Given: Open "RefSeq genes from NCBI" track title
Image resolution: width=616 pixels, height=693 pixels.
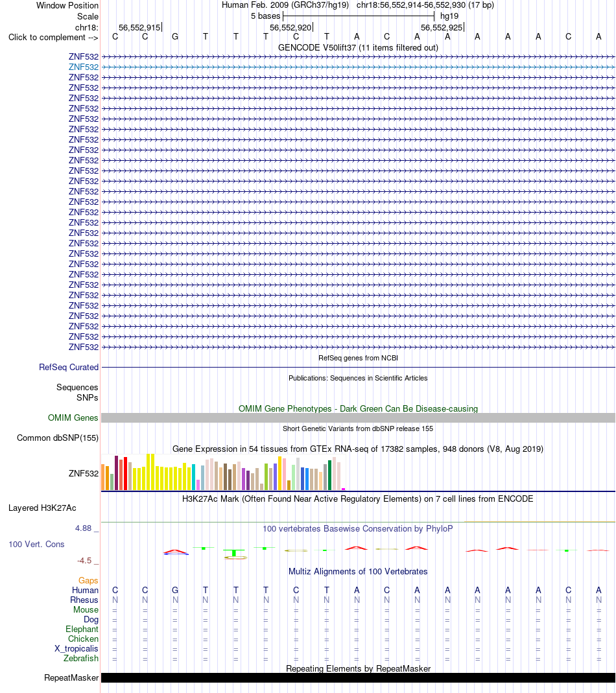Looking at the screenshot, I should click(x=358, y=358).
